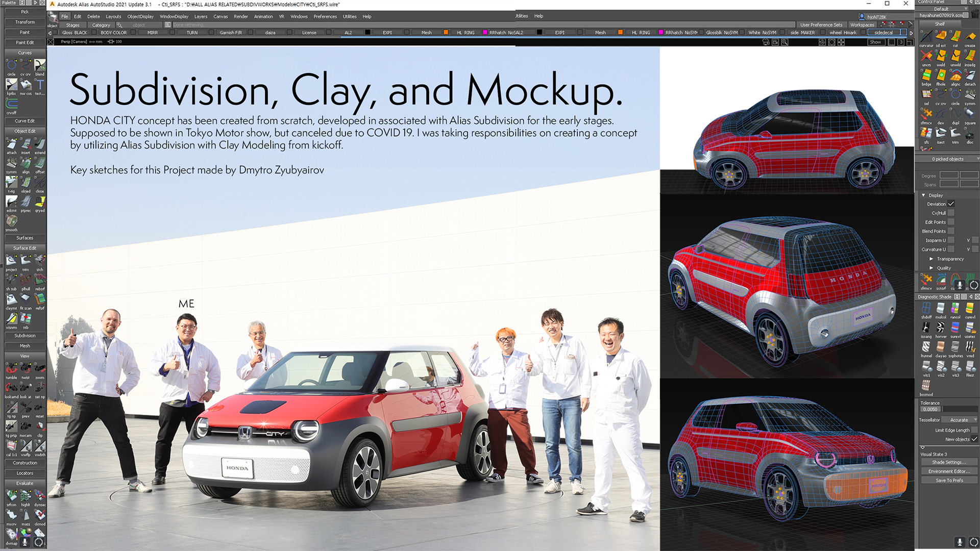The image size is (980, 551).
Task: Expand the Quality section
Action: pos(931,268)
